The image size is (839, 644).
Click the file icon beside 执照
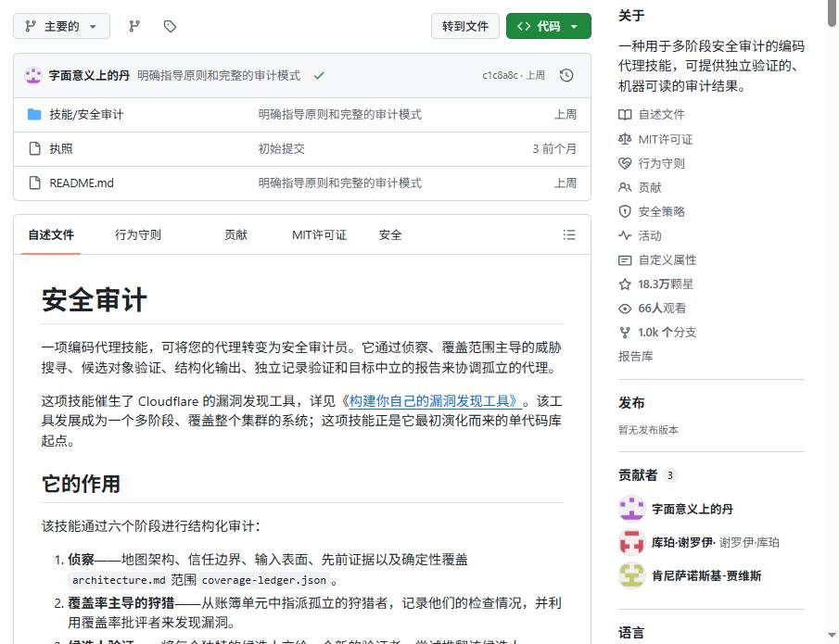[x=35, y=148]
